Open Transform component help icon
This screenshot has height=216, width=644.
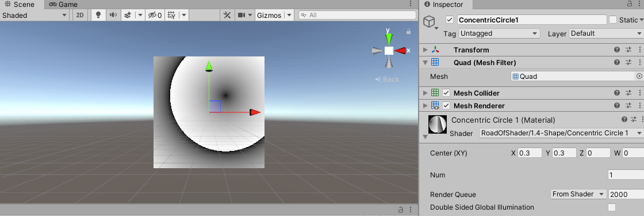[x=617, y=50]
